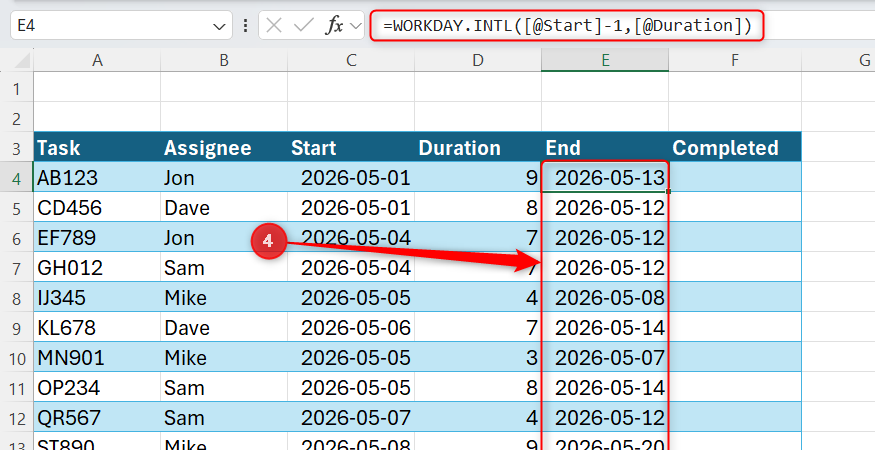Select duration 3 in MN901 row
Image resolution: width=875 pixels, height=450 pixels.
(478, 358)
